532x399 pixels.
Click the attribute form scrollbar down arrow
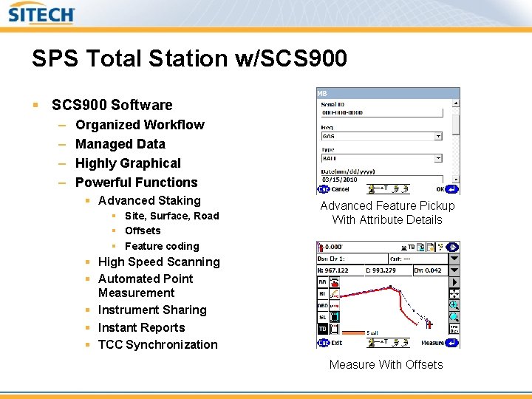click(x=456, y=180)
